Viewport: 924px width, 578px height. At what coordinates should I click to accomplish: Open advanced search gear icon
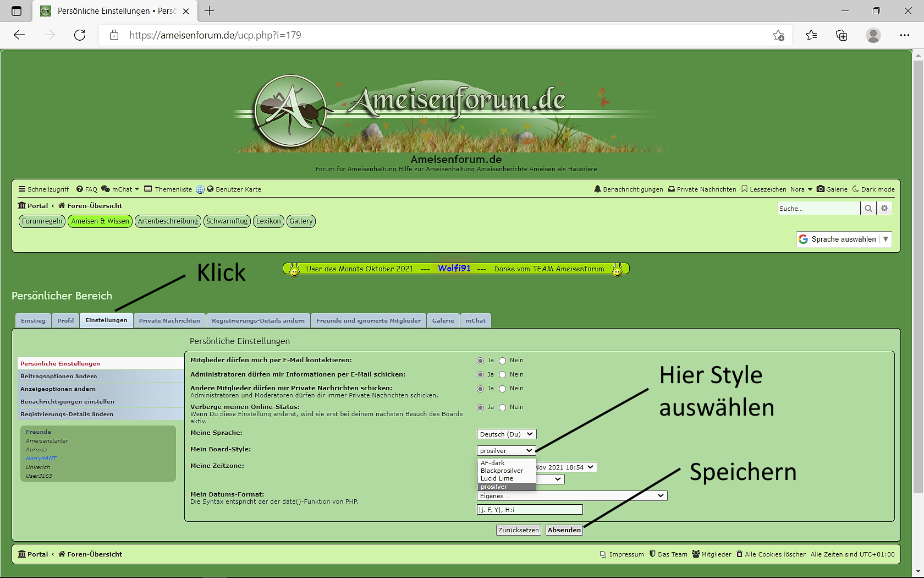tap(884, 208)
